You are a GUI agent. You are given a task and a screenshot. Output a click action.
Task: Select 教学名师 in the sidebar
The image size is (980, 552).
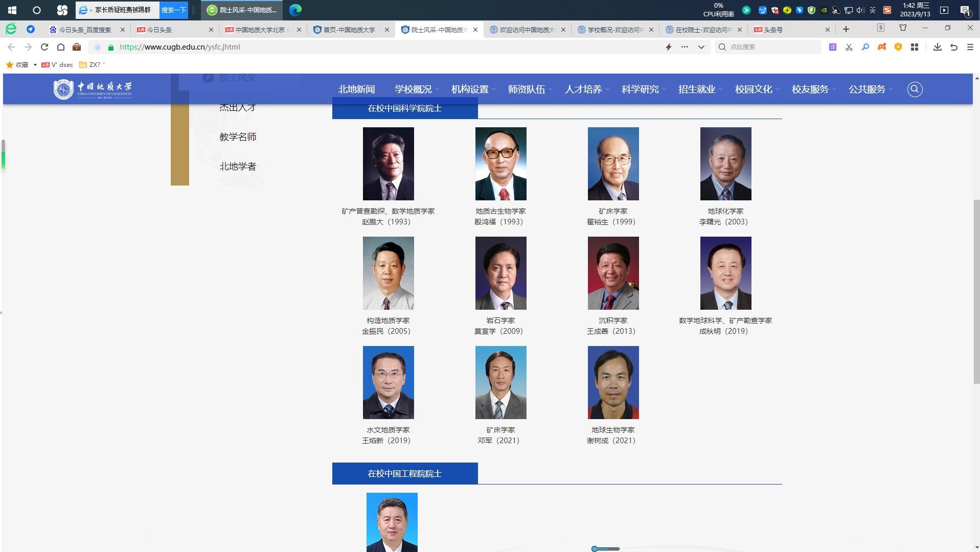238,137
